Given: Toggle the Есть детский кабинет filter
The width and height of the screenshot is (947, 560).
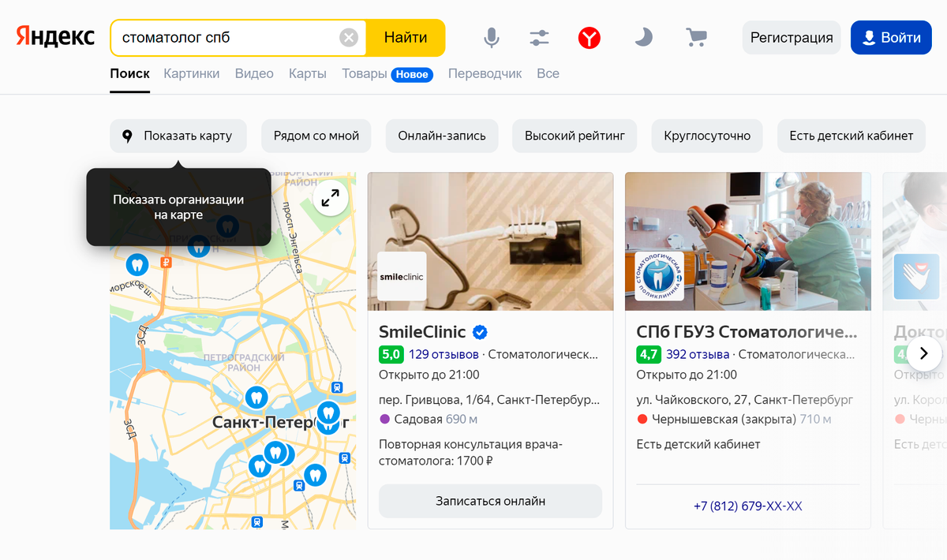Looking at the screenshot, I should [852, 136].
